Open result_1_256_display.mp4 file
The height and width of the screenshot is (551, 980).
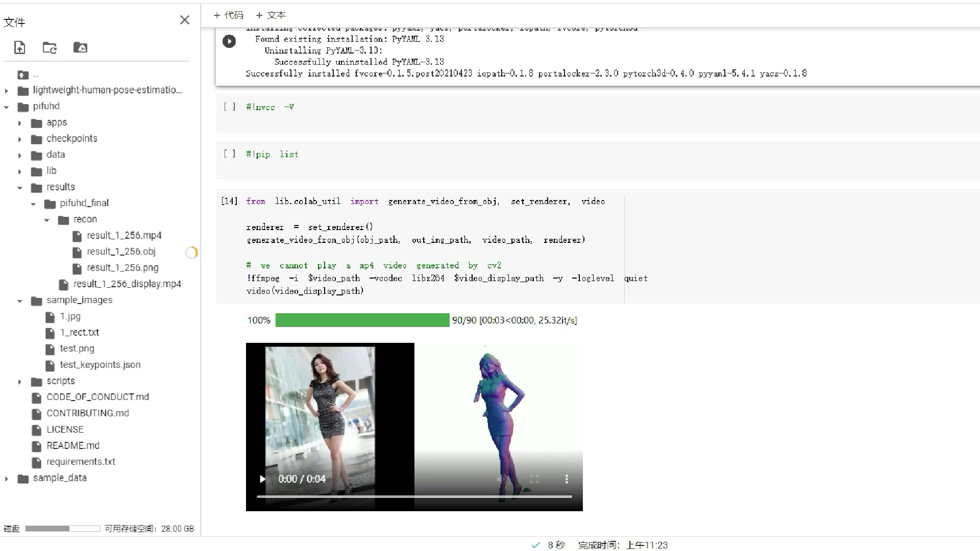tap(127, 284)
